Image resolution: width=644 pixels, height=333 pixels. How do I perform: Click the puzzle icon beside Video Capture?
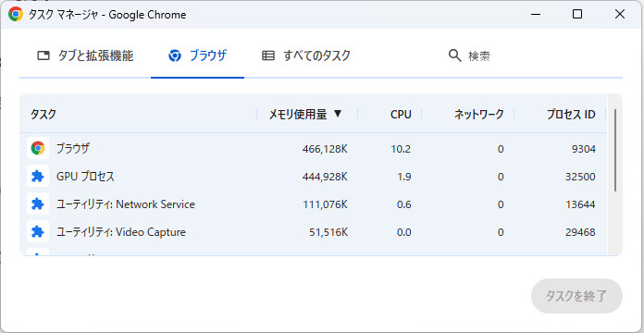pos(38,231)
